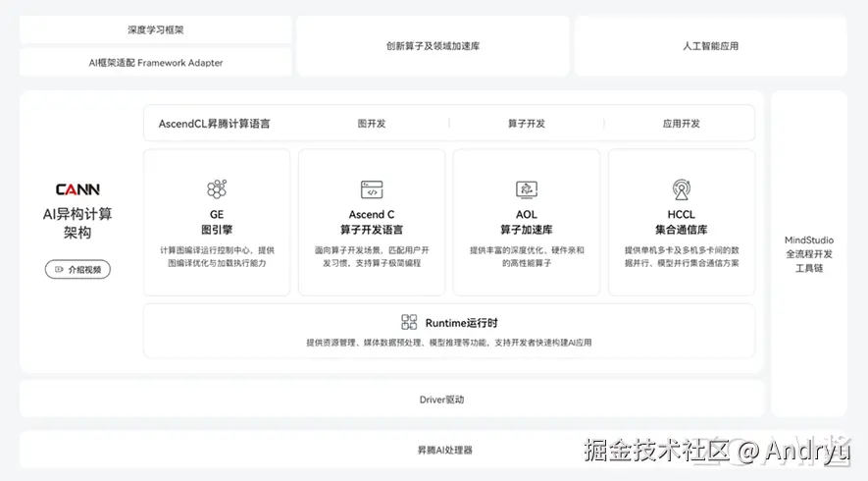The image size is (868, 481).
Task: Open AI框架适配 Framework Adapter box
Action: point(156,62)
